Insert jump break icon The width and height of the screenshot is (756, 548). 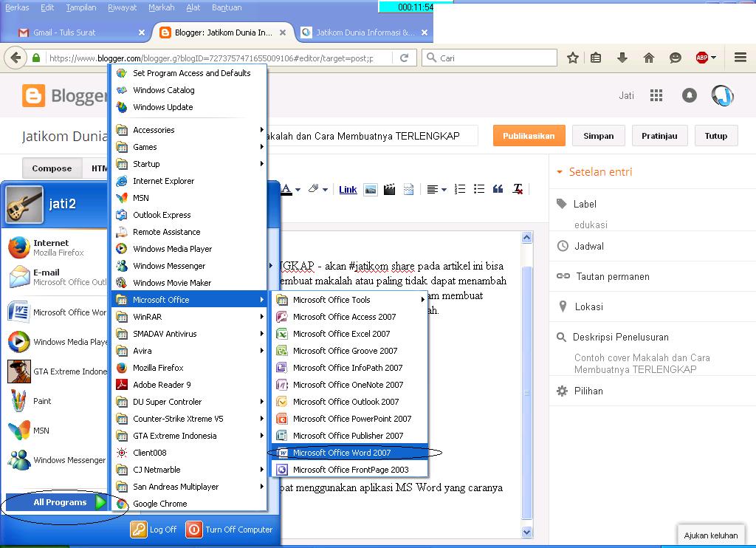[x=408, y=190]
